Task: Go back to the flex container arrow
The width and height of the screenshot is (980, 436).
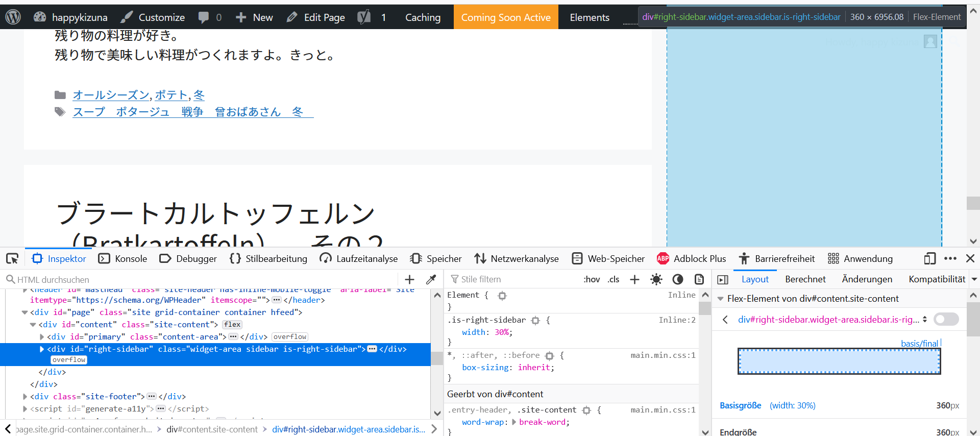Action: coord(725,320)
